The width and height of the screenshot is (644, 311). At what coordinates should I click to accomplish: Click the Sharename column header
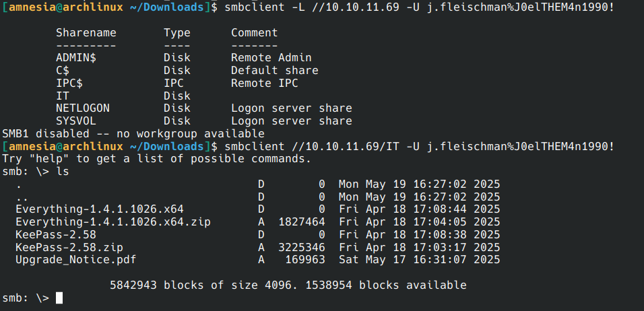point(86,32)
